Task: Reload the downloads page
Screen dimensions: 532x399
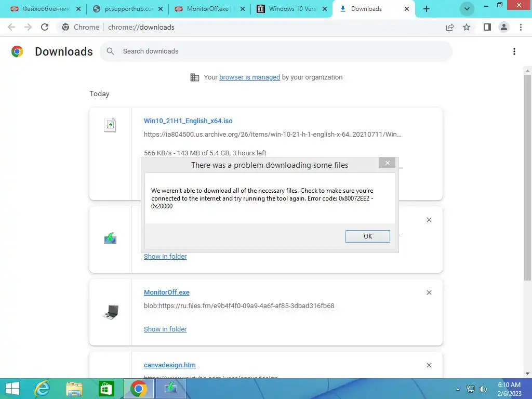Action: (45, 27)
